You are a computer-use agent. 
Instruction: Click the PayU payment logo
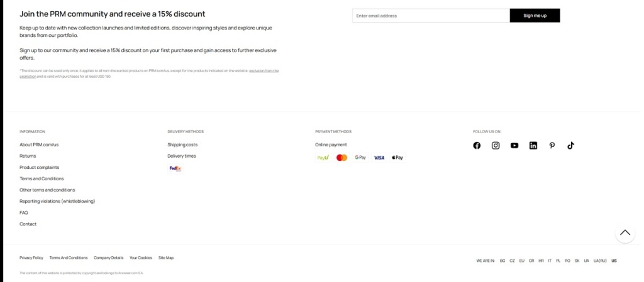click(x=323, y=158)
